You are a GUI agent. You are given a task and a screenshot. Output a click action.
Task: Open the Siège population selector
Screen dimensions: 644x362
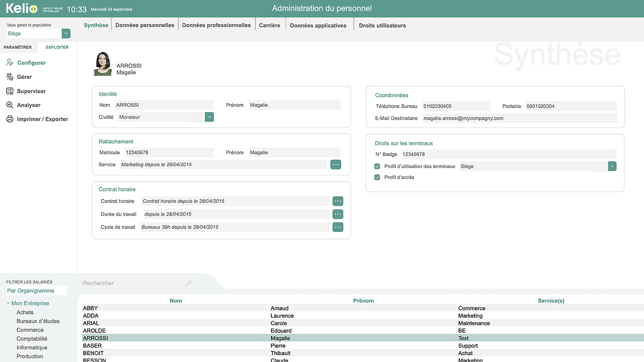click(65, 33)
